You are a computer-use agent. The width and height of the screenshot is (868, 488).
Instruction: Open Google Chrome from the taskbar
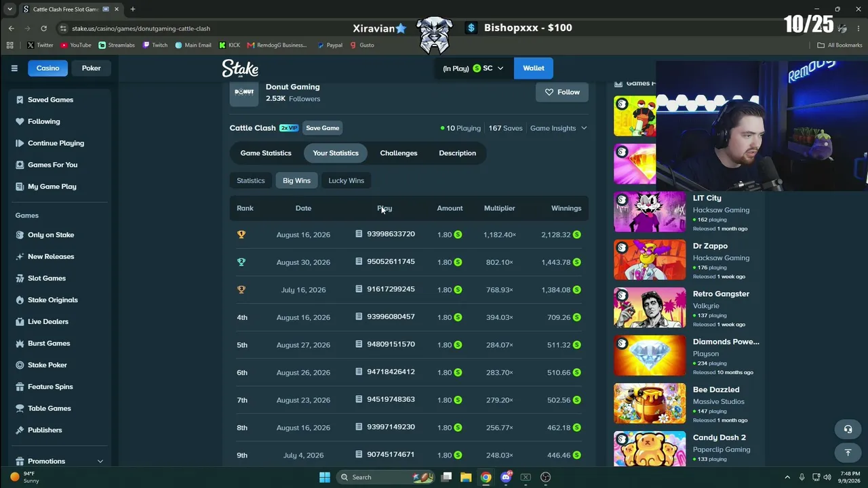(486, 477)
